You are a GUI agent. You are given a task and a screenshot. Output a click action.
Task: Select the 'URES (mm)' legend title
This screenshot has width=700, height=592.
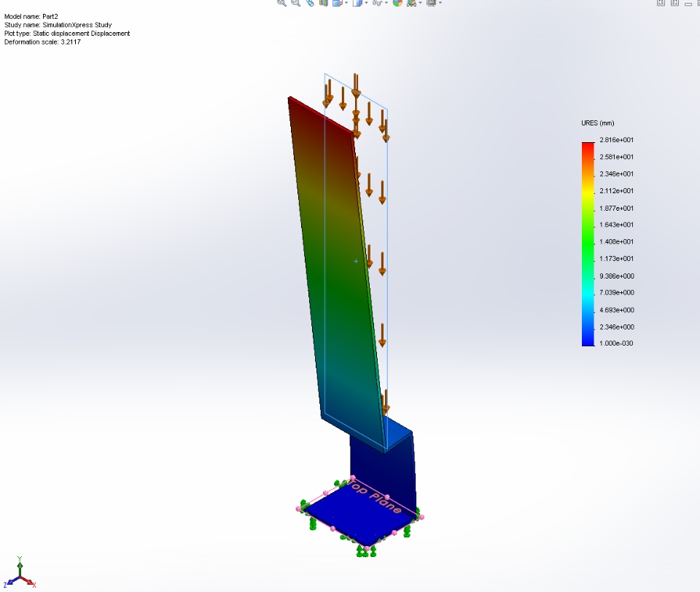[598, 123]
